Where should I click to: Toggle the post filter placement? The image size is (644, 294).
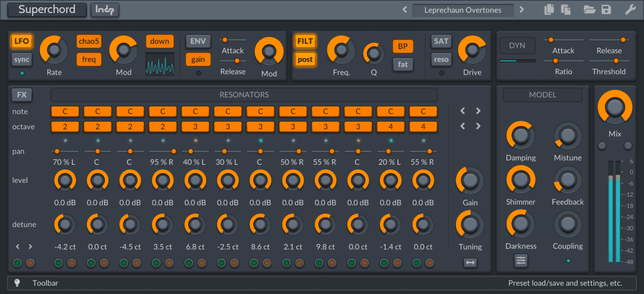pyautogui.click(x=305, y=59)
